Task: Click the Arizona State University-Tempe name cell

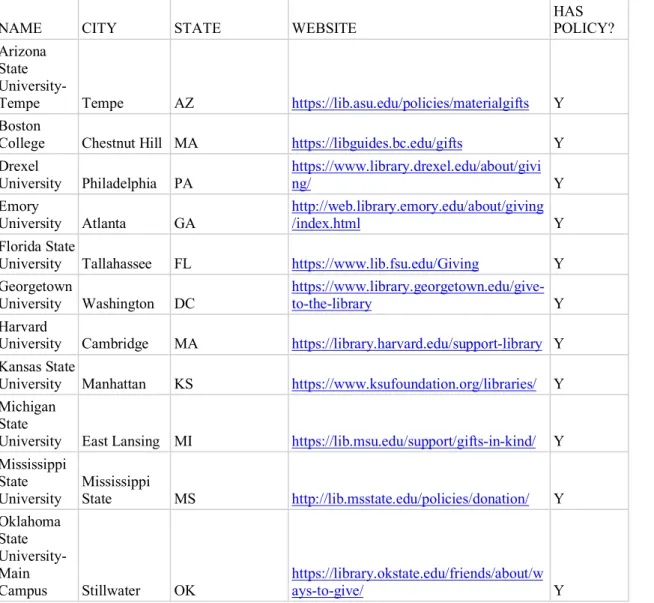Action: (39, 77)
